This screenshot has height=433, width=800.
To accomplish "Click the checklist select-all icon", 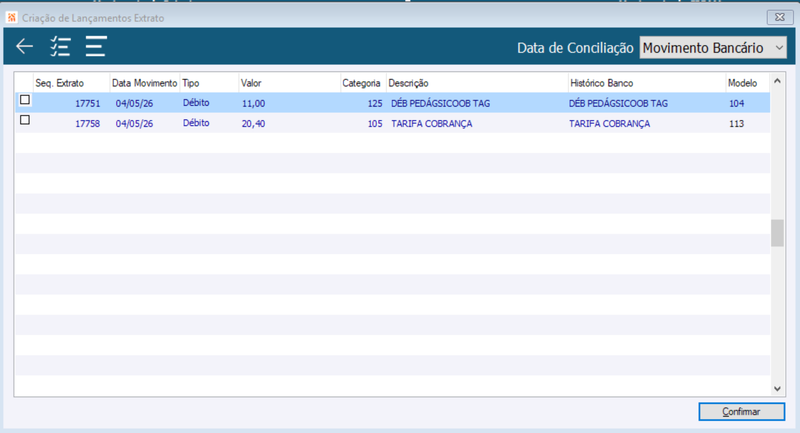I will click(x=60, y=46).
